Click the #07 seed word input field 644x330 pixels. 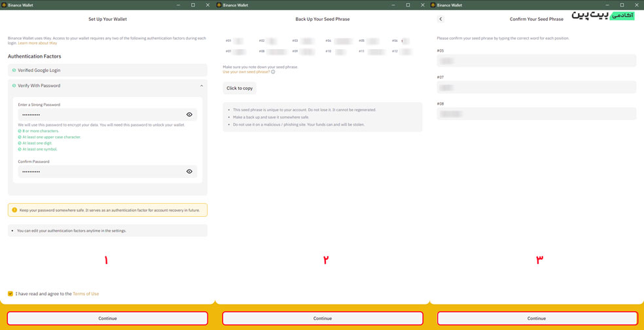pos(537,87)
